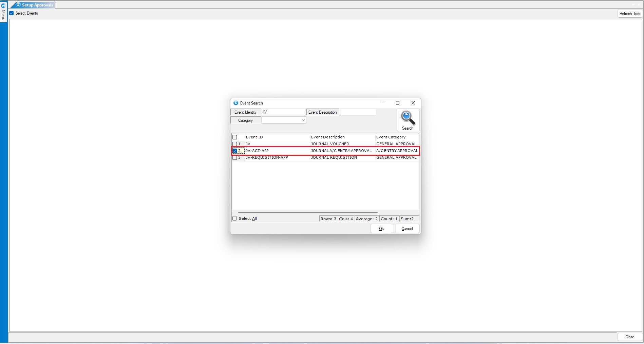Enable the Select All checkbox
Image resolution: width=644 pixels, height=344 pixels.
click(234, 218)
